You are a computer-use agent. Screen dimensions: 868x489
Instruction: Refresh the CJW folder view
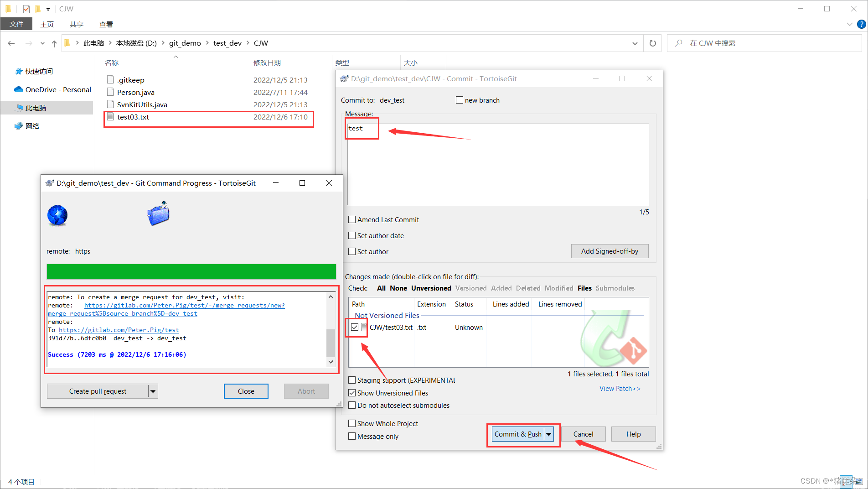tap(652, 43)
